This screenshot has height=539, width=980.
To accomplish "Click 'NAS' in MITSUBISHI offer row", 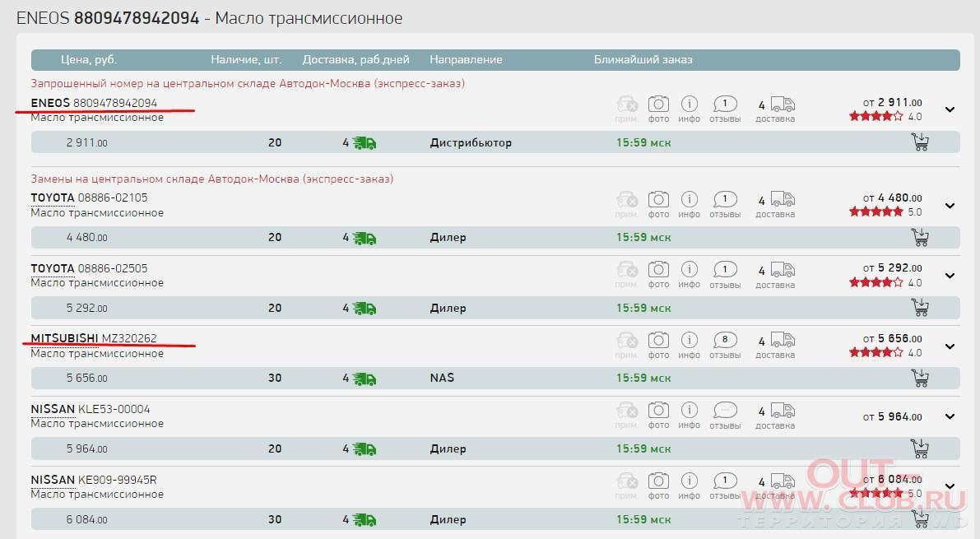I will 442,378.
